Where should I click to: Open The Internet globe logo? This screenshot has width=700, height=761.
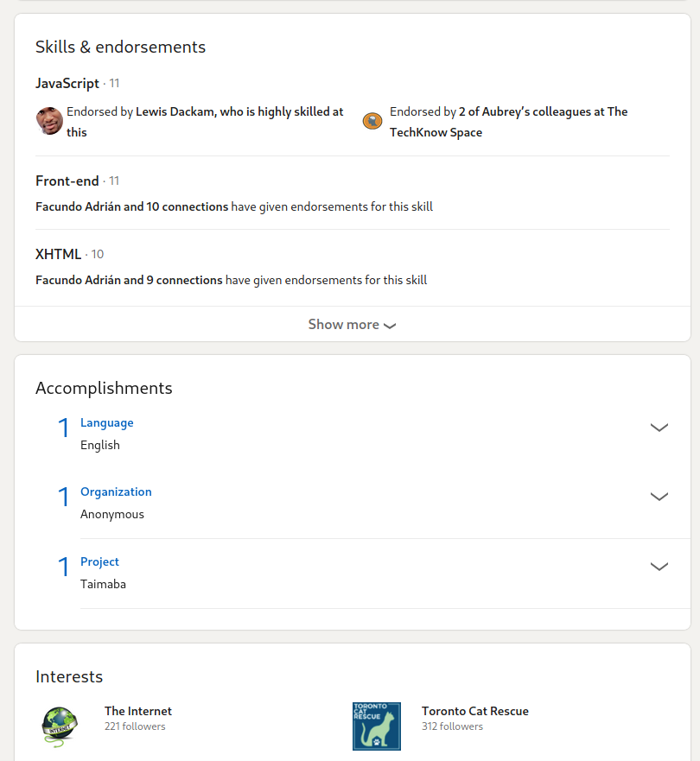60,726
